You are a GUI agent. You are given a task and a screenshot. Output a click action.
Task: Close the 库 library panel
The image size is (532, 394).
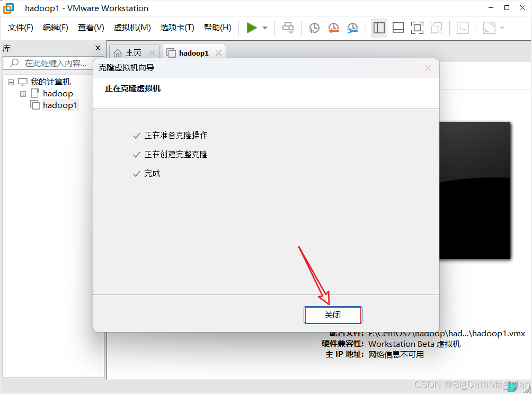(97, 48)
